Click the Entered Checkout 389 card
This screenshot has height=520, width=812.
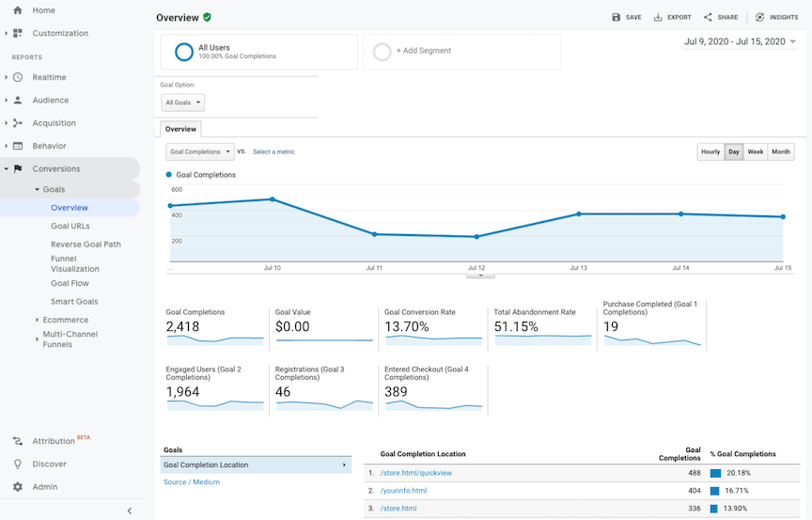point(433,389)
